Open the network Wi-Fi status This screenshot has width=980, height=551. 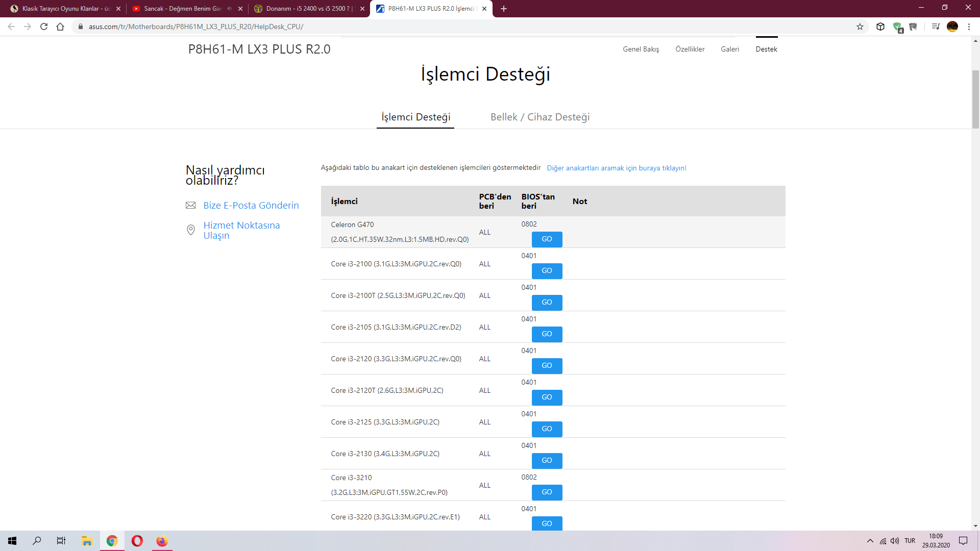[x=883, y=541]
